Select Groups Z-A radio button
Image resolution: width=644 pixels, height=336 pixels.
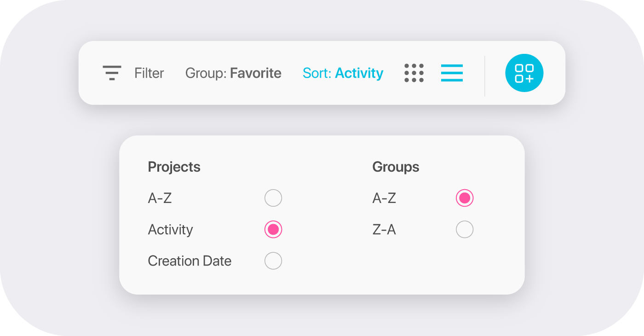[465, 230]
